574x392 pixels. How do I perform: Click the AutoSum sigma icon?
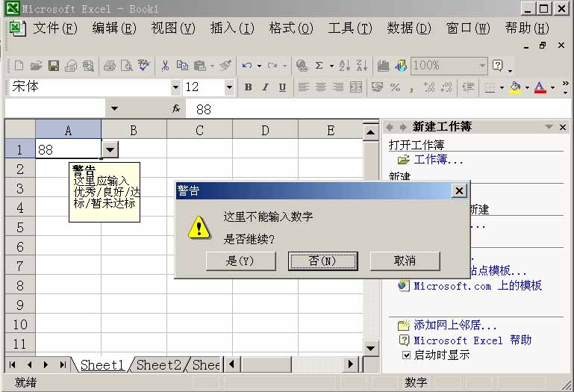click(319, 66)
